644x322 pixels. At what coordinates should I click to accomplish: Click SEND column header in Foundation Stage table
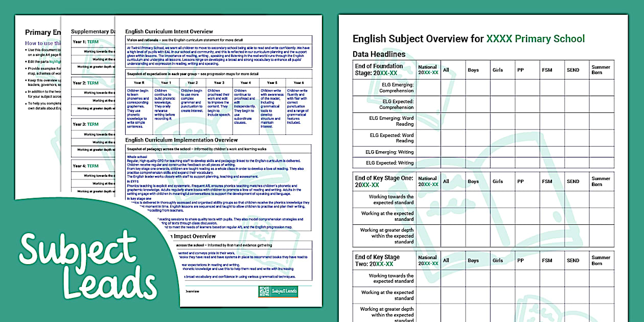click(x=573, y=70)
